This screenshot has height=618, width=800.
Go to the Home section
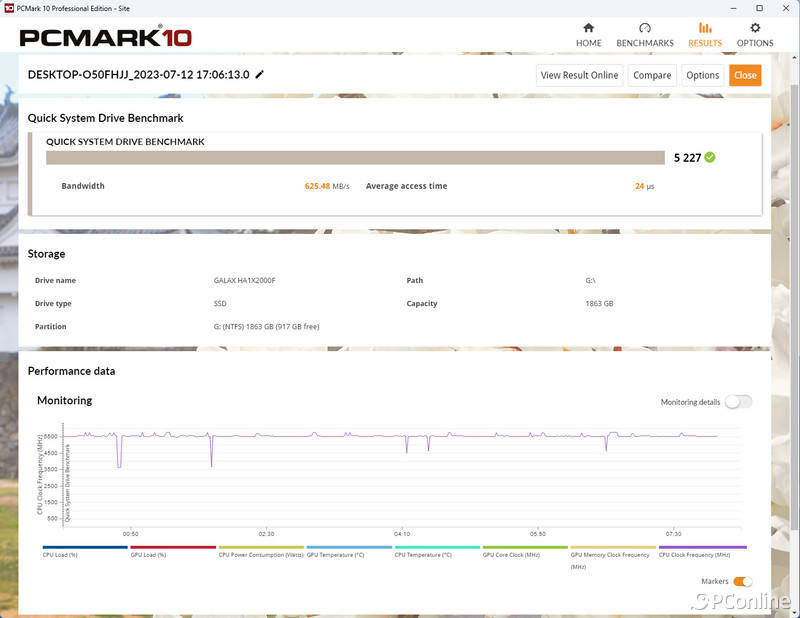pos(588,34)
